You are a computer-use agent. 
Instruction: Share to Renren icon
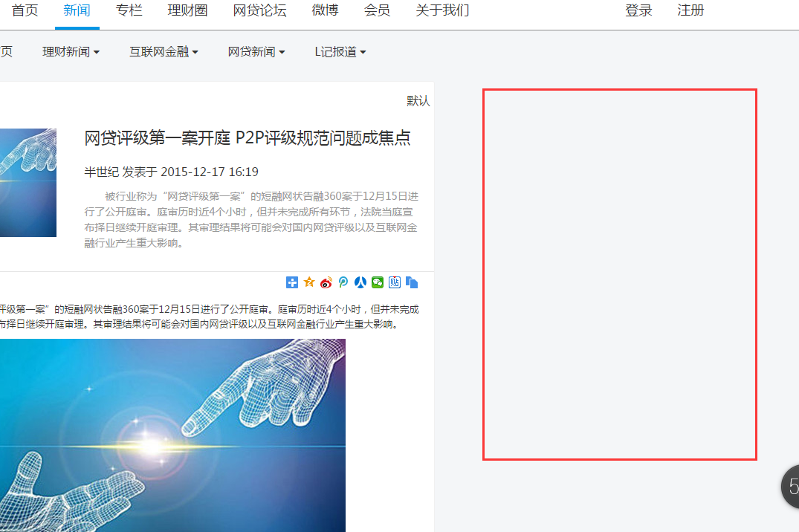360,282
